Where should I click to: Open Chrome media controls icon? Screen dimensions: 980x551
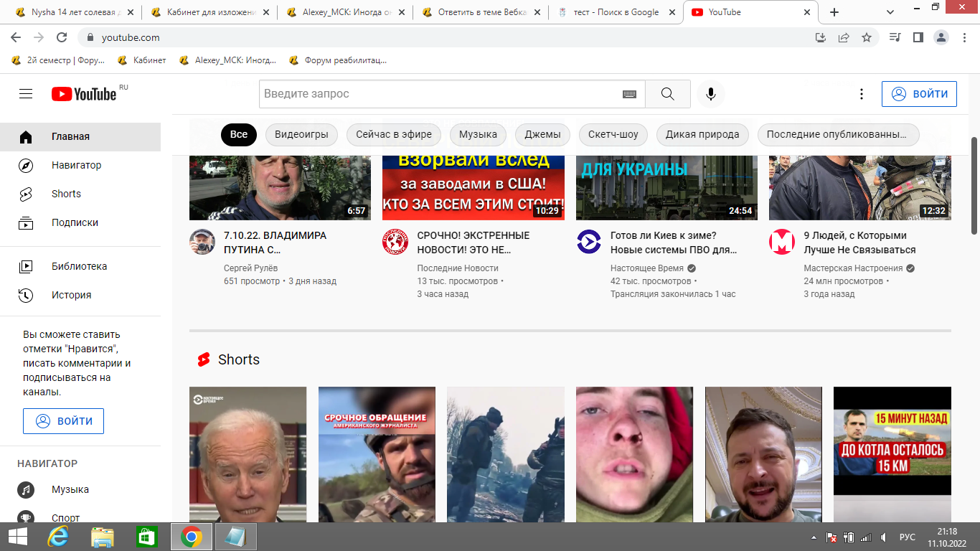895,38
